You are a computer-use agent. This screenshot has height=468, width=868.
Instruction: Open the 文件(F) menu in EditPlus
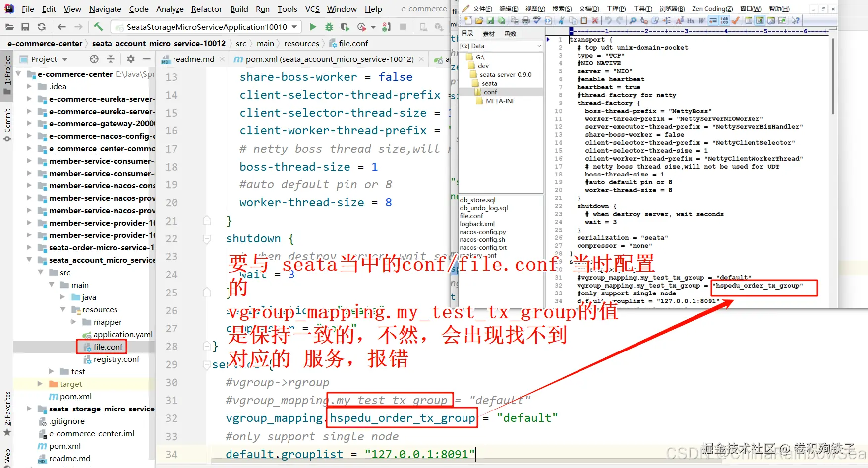(482, 9)
